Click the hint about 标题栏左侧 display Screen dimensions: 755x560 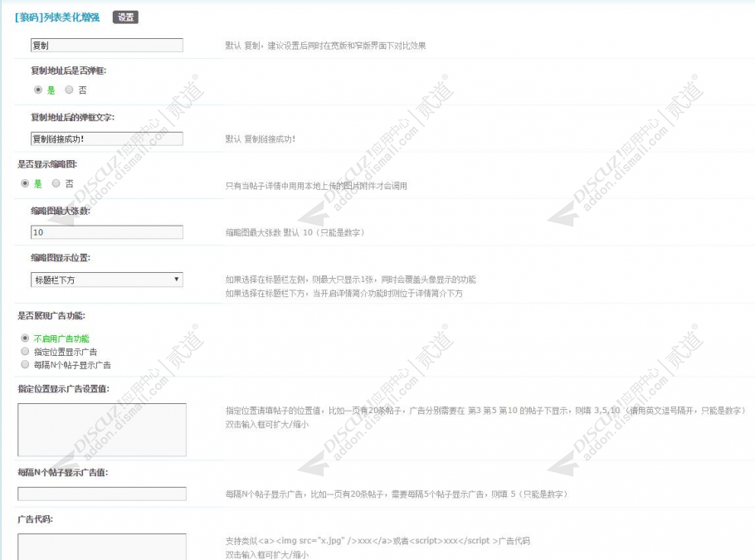point(350,280)
